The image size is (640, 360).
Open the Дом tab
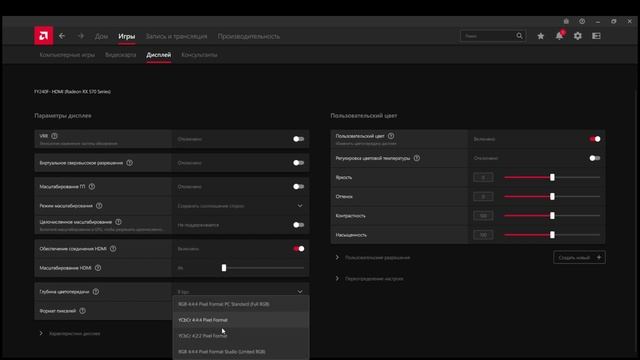pos(101,36)
